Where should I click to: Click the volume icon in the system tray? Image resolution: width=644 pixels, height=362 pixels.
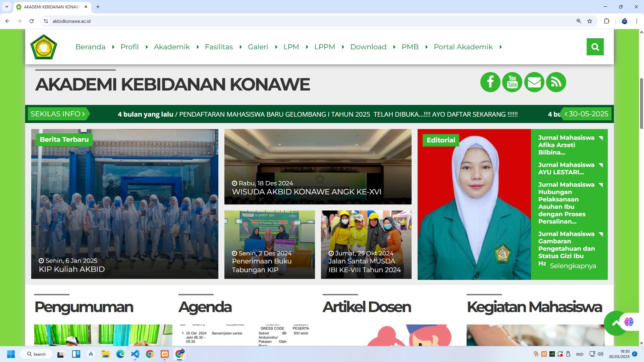point(600,354)
